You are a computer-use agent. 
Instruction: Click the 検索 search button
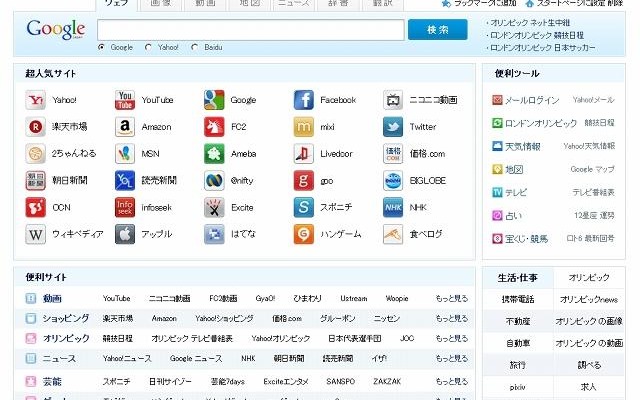click(438, 29)
